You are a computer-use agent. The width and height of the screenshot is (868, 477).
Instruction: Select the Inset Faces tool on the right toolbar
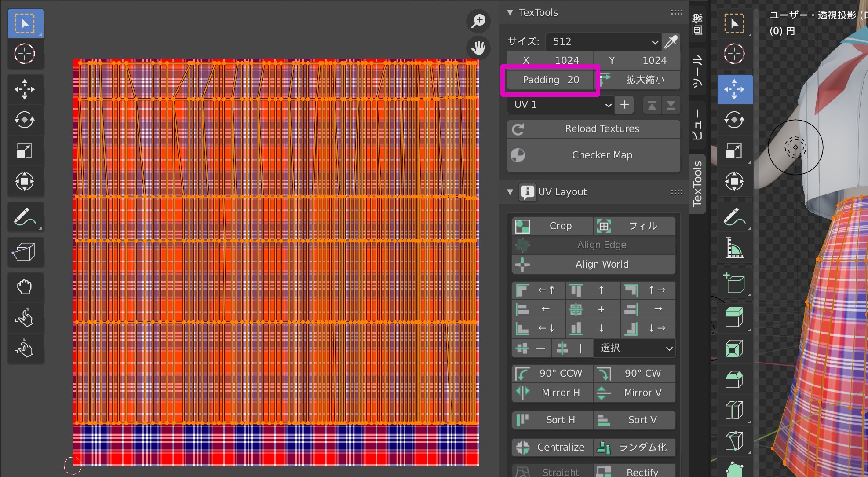pos(735,348)
